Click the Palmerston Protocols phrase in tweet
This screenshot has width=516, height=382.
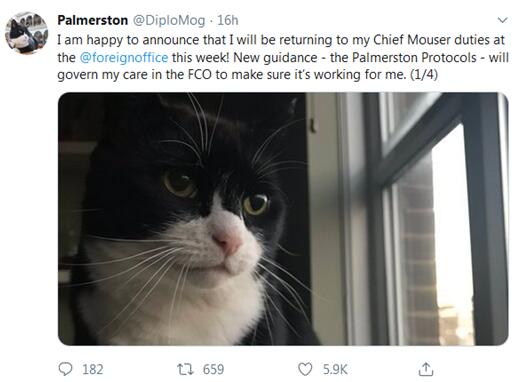[414, 57]
